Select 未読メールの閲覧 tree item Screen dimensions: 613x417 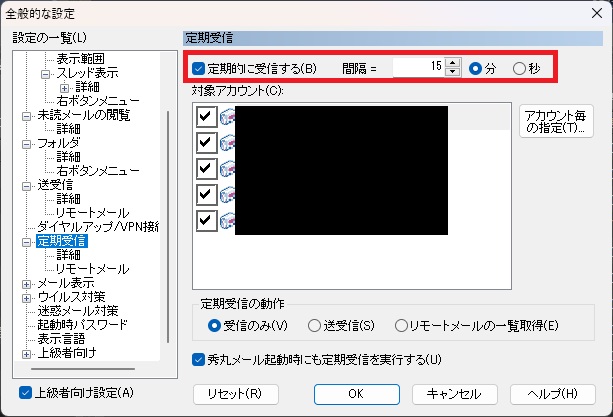point(84,115)
